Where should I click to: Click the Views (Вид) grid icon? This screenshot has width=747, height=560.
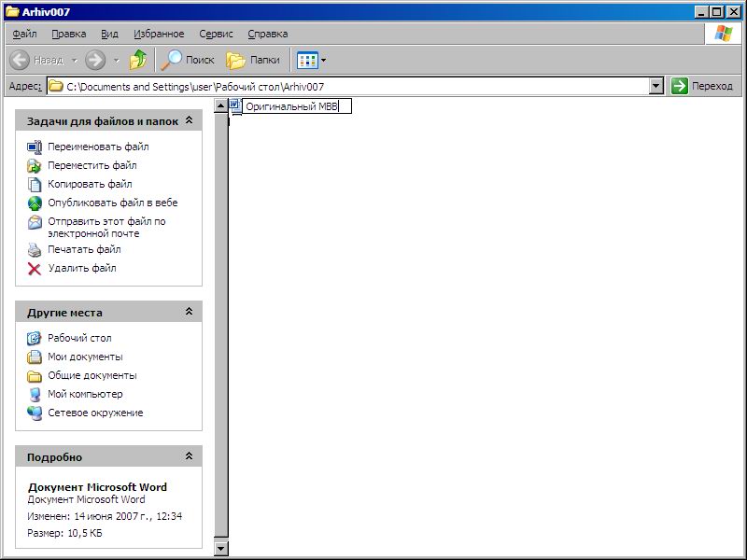click(x=307, y=61)
